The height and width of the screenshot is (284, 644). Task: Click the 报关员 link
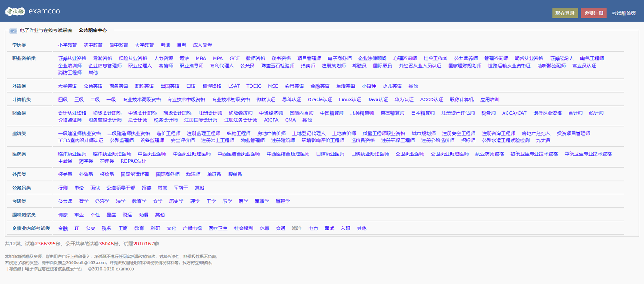[65, 174]
